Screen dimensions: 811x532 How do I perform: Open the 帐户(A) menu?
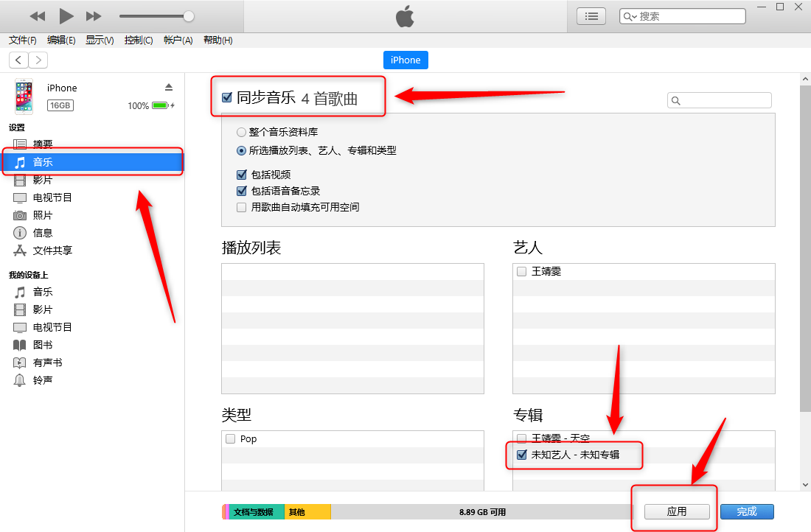click(178, 41)
